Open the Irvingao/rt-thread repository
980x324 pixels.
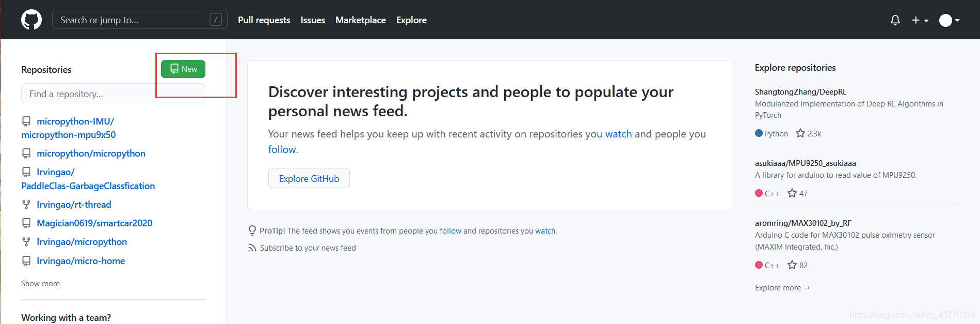74,205
